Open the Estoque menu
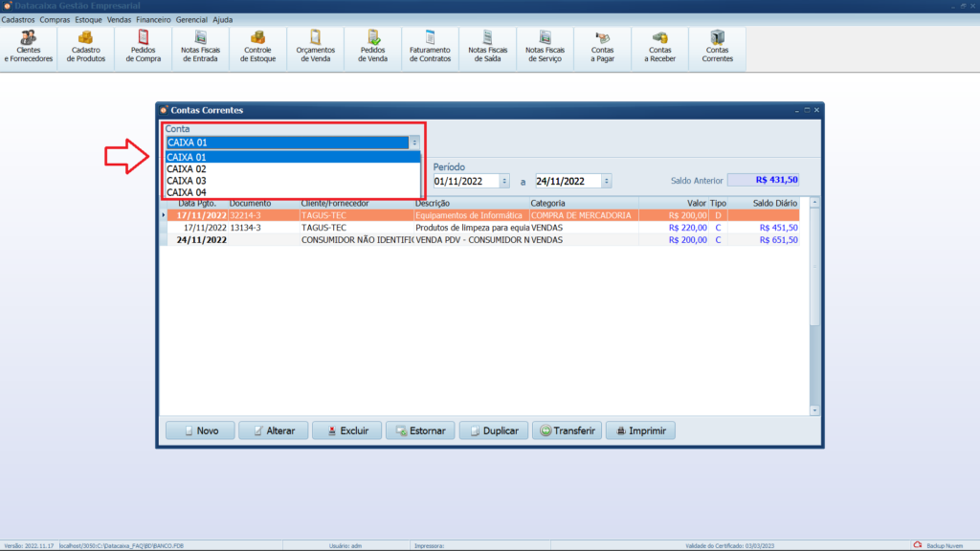The width and height of the screenshot is (980, 551). tap(88, 19)
